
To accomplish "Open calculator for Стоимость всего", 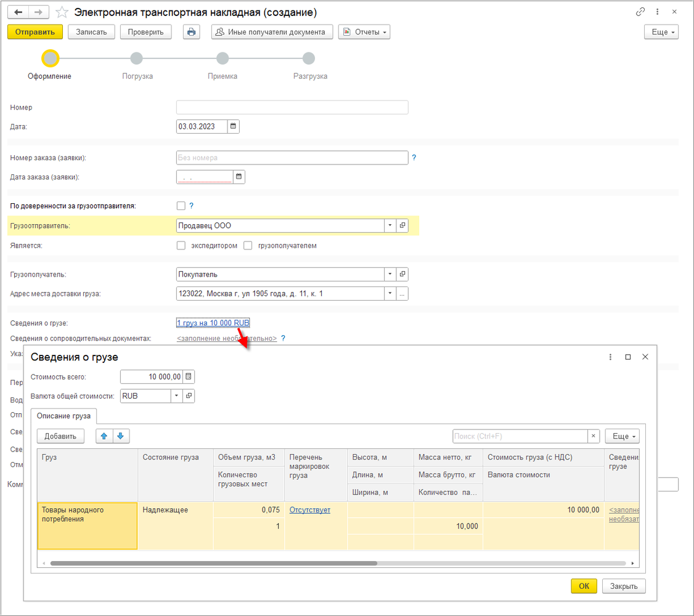I will pos(189,377).
